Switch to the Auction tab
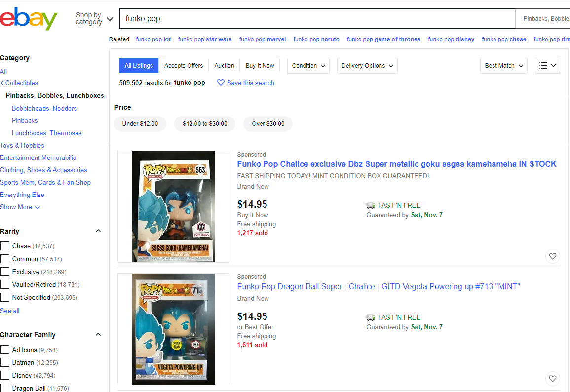570x392 pixels. click(x=224, y=66)
